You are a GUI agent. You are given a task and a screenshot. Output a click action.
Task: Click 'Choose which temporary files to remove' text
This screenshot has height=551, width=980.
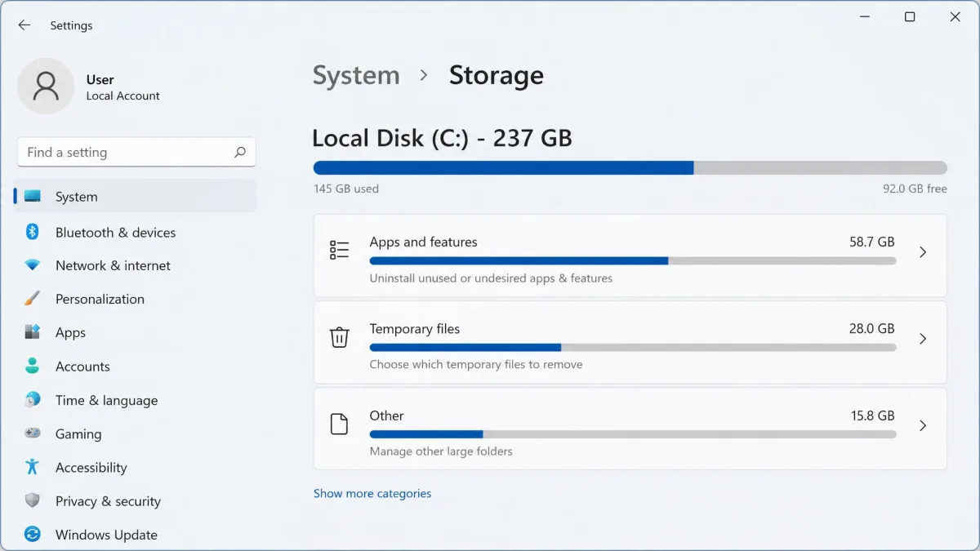click(476, 365)
